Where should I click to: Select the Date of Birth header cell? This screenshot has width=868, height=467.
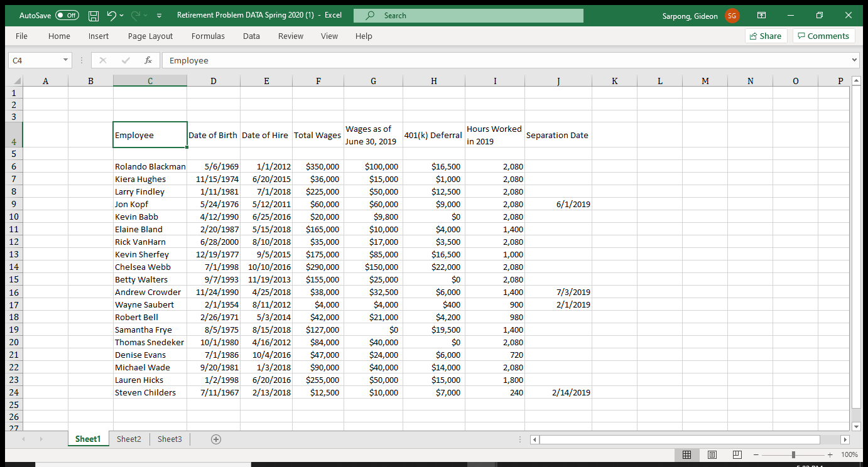[x=214, y=135]
